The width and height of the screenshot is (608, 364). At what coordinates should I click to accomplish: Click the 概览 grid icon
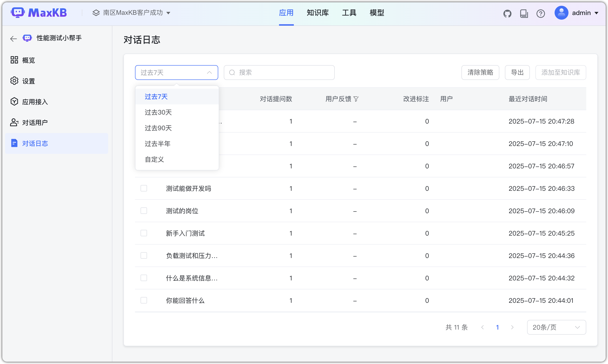coord(14,60)
